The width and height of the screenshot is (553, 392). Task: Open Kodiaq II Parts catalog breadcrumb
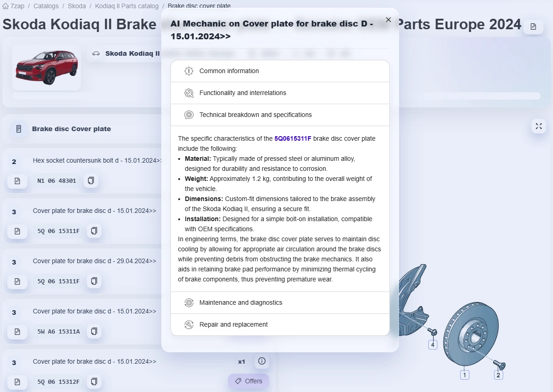click(127, 6)
